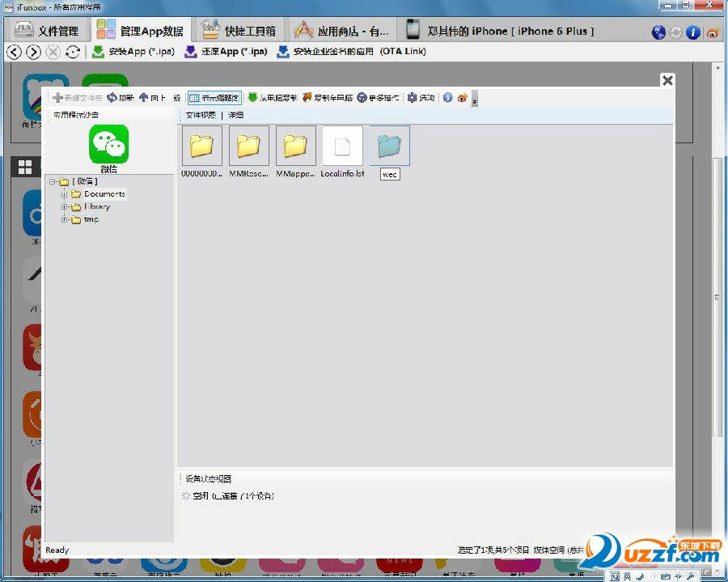Click the dialog toolbar info icon

[447, 98]
